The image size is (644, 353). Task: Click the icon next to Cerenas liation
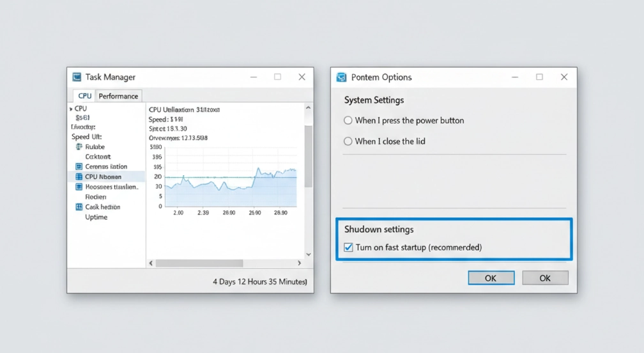79,166
